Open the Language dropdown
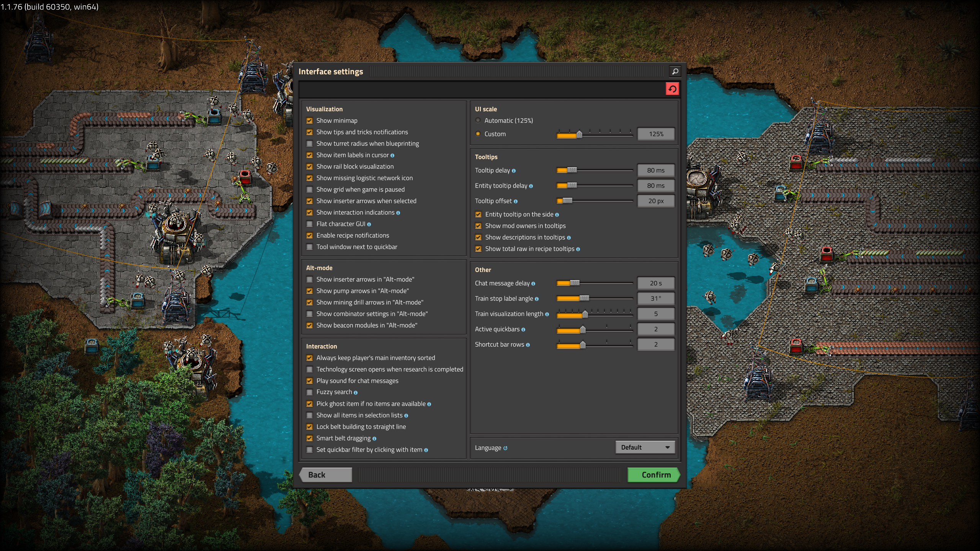This screenshot has width=980, height=551. [x=645, y=447]
